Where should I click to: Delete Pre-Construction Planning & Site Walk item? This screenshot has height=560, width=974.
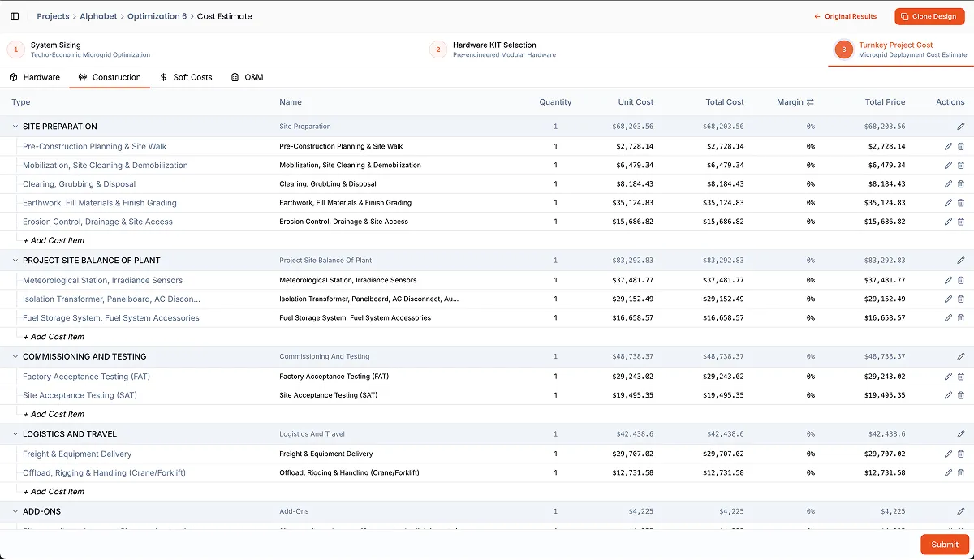(961, 147)
